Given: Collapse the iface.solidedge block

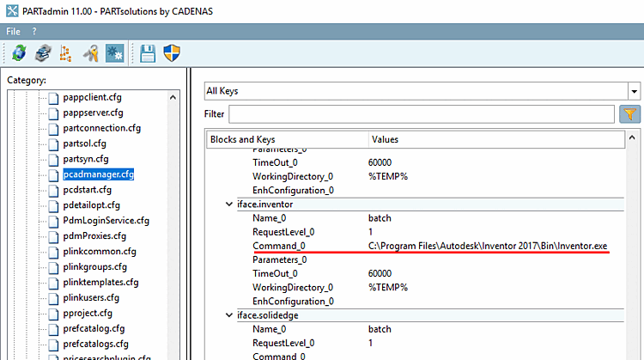Looking at the screenshot, I should point(228,315).
